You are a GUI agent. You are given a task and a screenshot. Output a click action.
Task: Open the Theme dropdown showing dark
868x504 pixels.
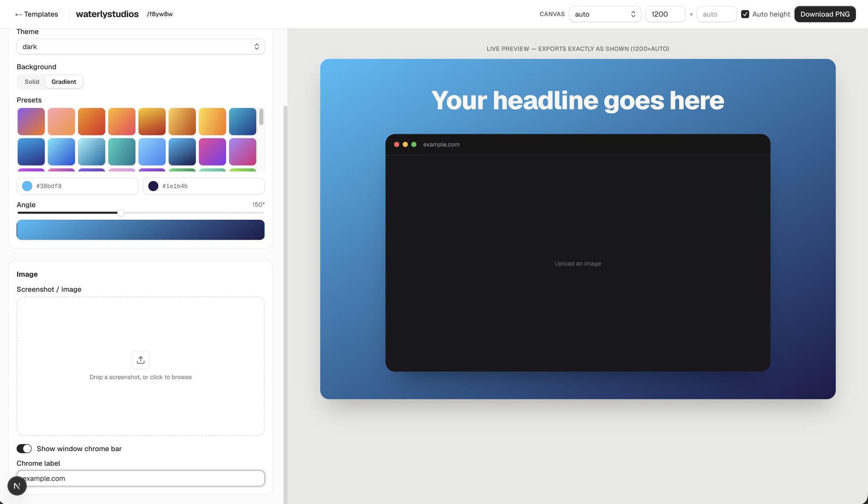[x=140, y=46]
